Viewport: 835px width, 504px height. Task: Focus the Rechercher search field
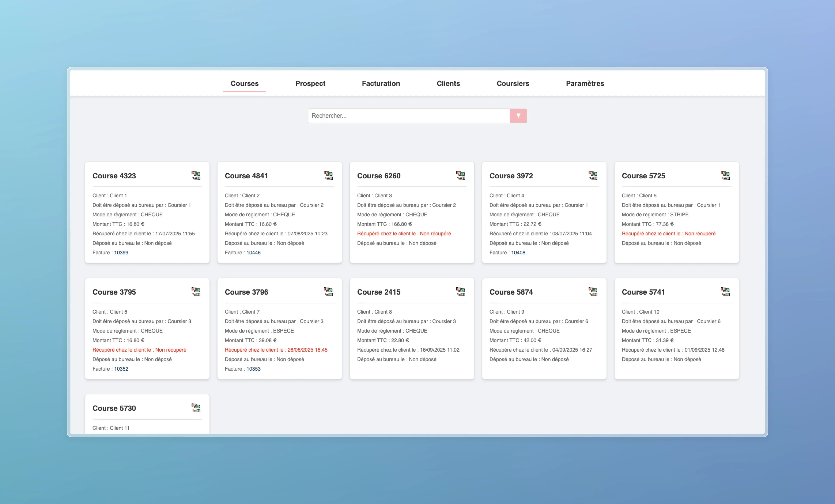408,116
